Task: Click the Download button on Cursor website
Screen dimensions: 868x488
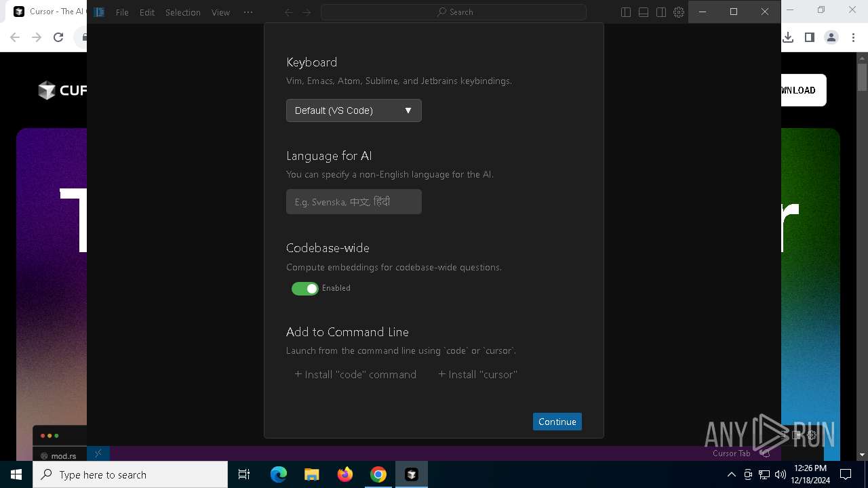Action: tap(804, 90)
